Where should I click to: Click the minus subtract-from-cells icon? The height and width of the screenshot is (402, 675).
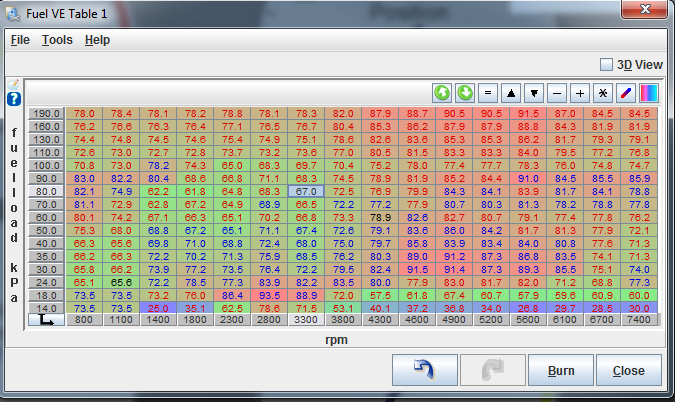click(x=557, y=93)
